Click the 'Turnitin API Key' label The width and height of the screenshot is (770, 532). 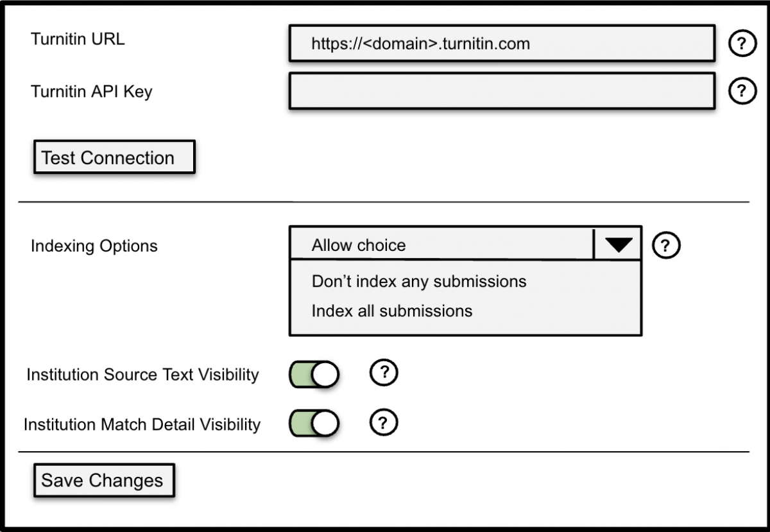(91, 91)
